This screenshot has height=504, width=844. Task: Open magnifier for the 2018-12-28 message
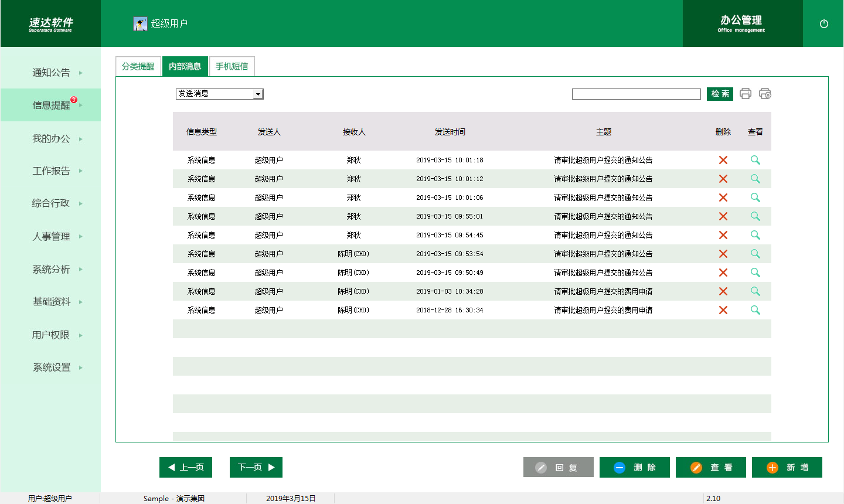[x=755, y=310]
